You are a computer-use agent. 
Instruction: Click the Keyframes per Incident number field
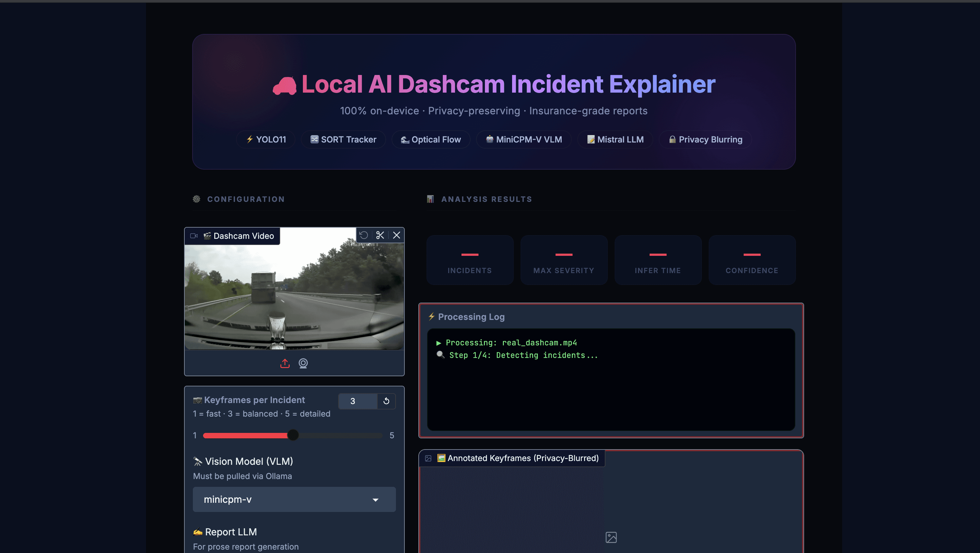coord(358,401)
